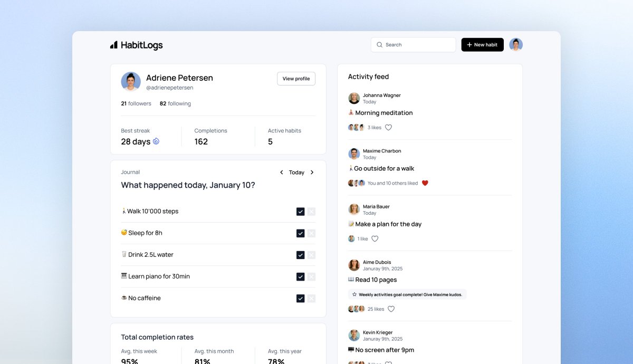Mark Sleep for 8h as missed
633x364 pixels.
coord(311,233)
